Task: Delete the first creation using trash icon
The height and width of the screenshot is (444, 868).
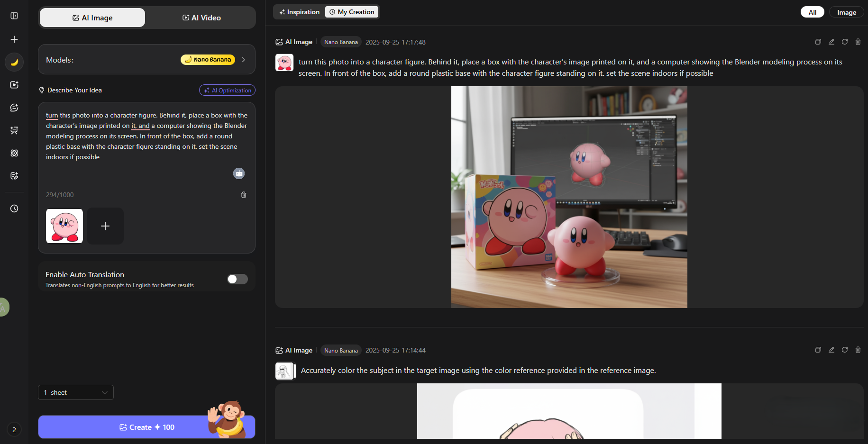Action: pos(858,42)
